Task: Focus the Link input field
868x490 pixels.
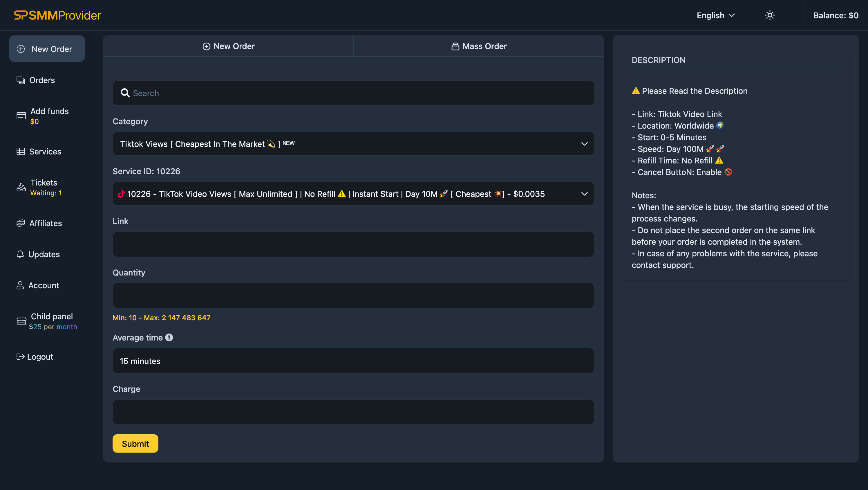Action: coord(353,244)
